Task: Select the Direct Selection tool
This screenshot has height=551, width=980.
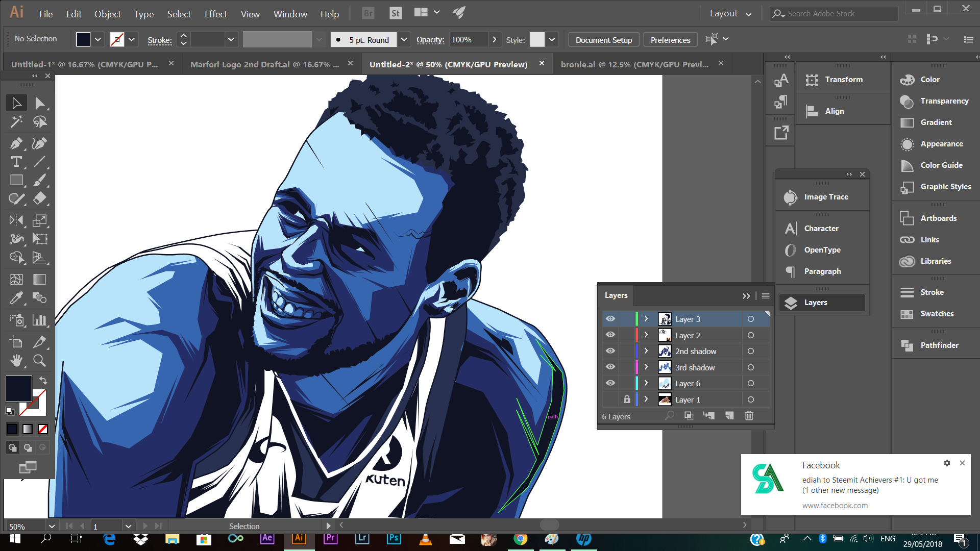Action: pos(40,103)
